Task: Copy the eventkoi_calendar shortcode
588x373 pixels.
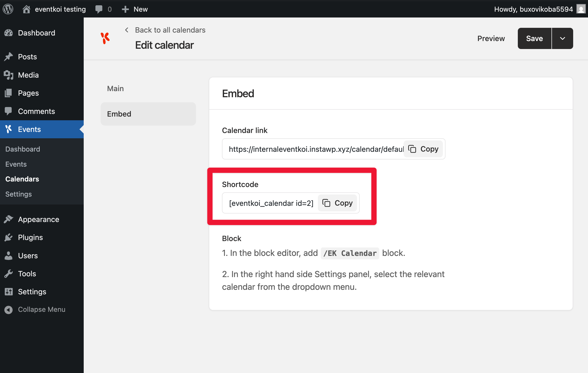Action: point(337,203)
